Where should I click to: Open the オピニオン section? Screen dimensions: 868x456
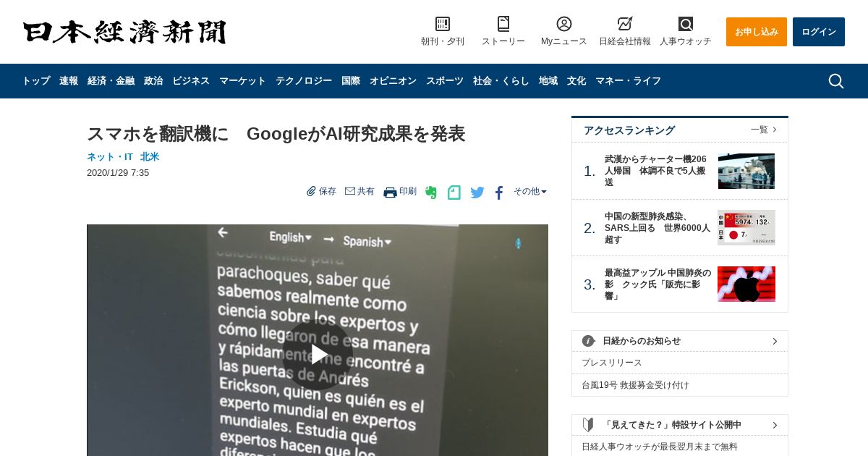click(x=393, y=81)
